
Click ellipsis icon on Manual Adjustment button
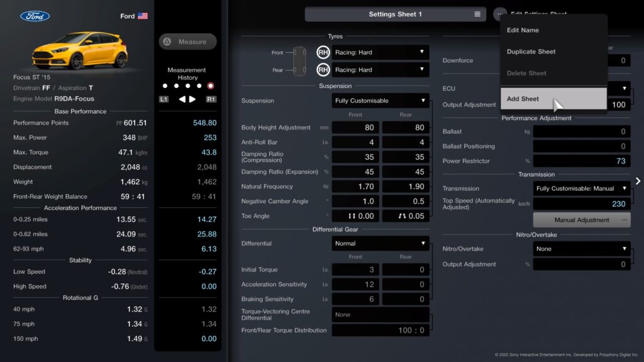(x=625, y=220)
